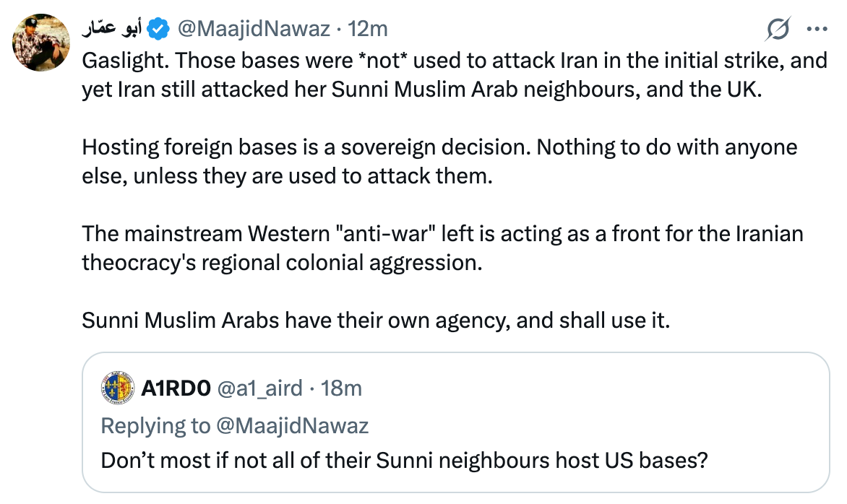Open the @a1_aird handle

coord(260,388)
